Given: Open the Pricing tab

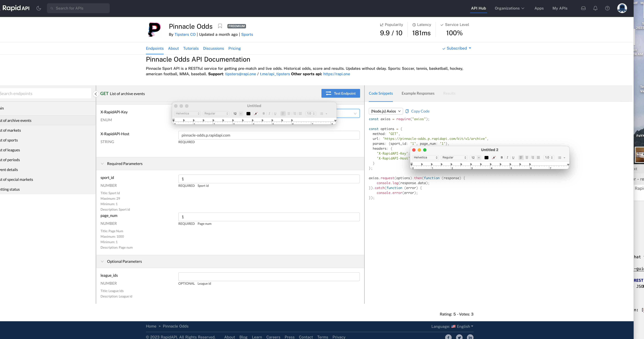Looking at the screenshot, I should pos(235,48).
